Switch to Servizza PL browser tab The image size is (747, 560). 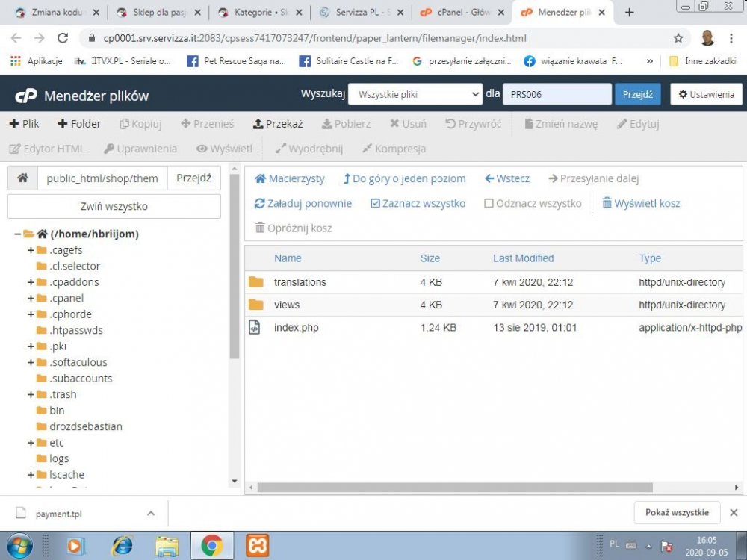click(x=361, y=13)
